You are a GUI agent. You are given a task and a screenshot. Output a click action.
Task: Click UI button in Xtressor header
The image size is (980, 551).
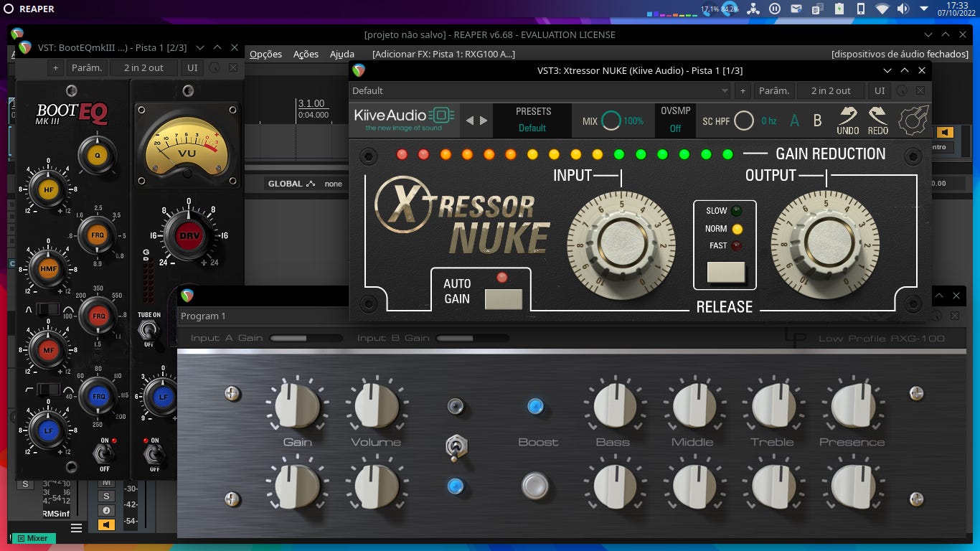(880, 90)
